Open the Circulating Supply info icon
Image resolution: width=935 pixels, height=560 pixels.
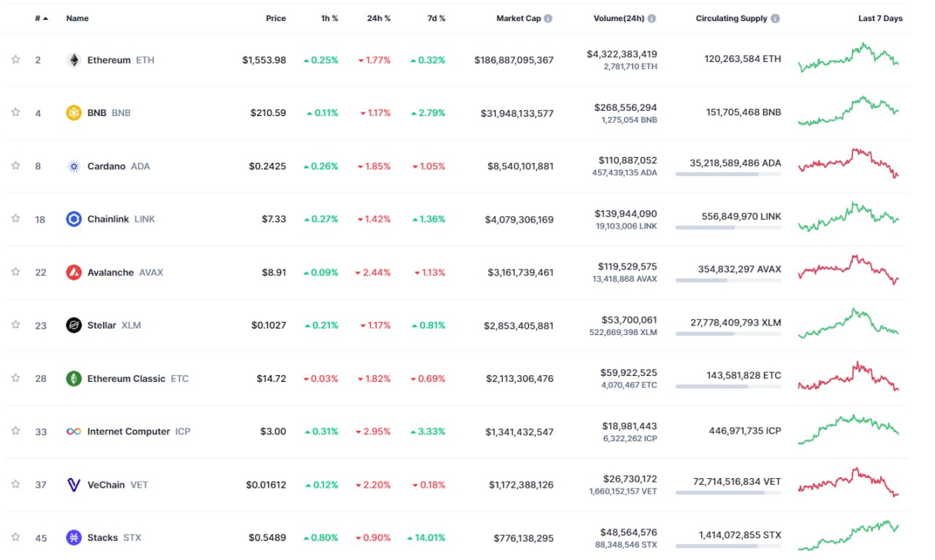pos(775,18)
